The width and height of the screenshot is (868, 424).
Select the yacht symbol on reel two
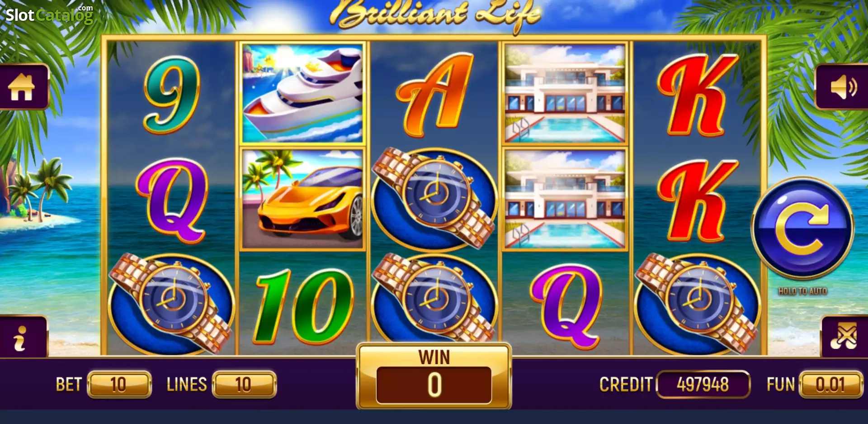302,93
